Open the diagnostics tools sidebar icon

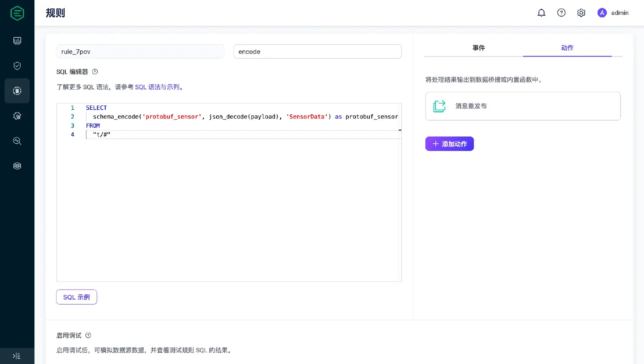click(17, 141)
